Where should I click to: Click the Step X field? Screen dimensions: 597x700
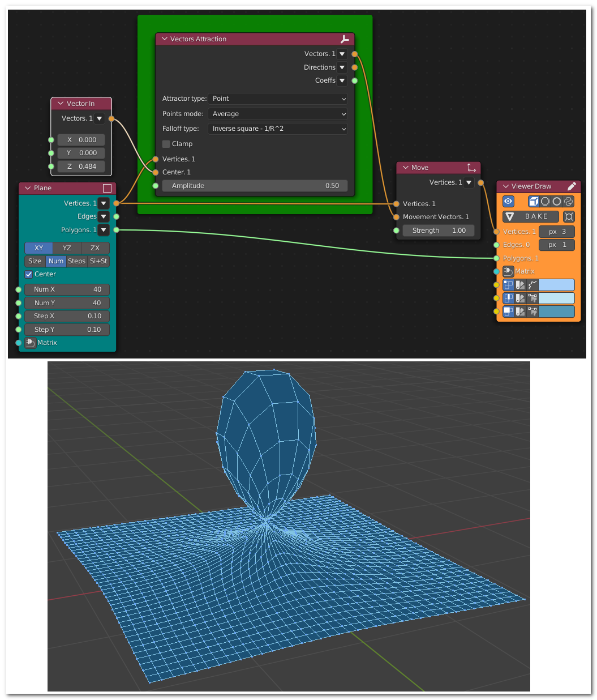pyautogui.click(x=67, y=316)
